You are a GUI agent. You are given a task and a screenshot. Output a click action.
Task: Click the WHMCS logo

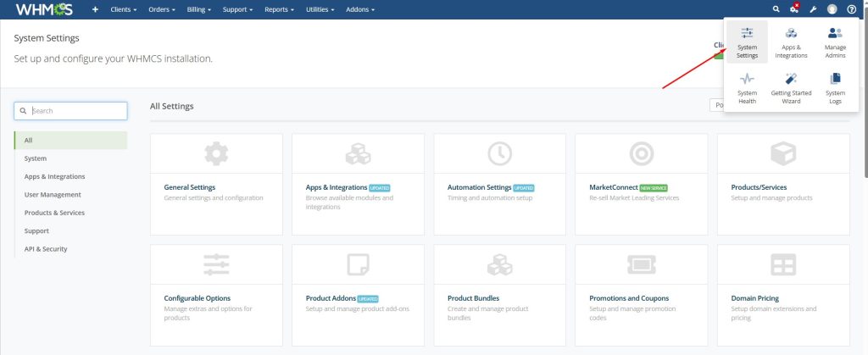coord(44,9)
